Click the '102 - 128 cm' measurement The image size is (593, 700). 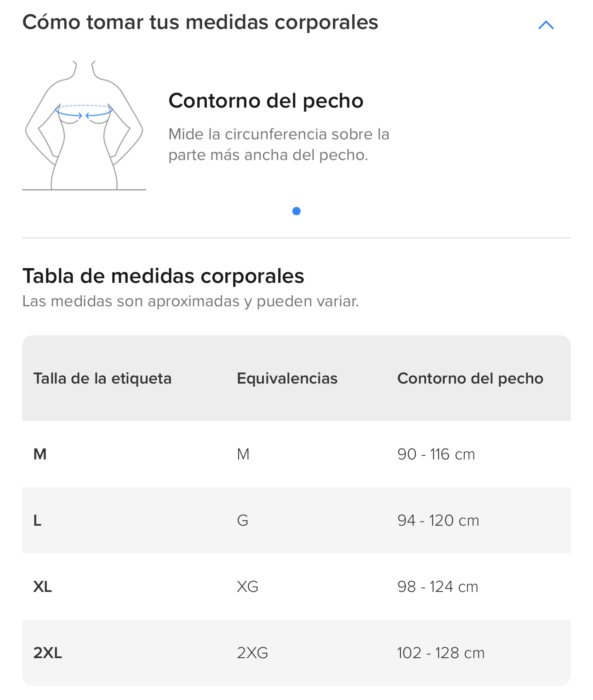pyautogui.click(x=440, y=653)
